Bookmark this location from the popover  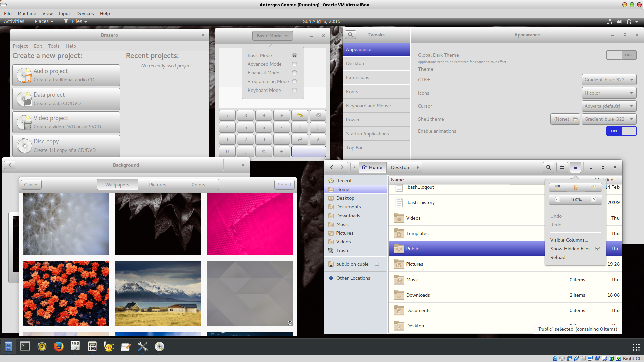(x=576, y=187)
